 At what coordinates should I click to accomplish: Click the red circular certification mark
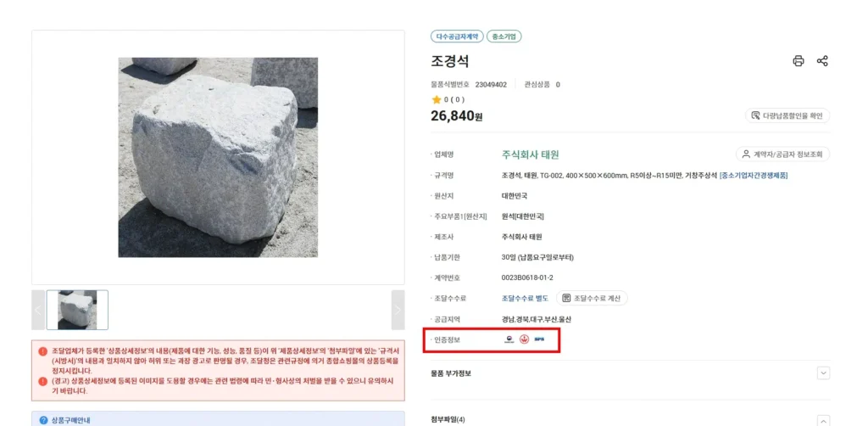tap(524, 339)
